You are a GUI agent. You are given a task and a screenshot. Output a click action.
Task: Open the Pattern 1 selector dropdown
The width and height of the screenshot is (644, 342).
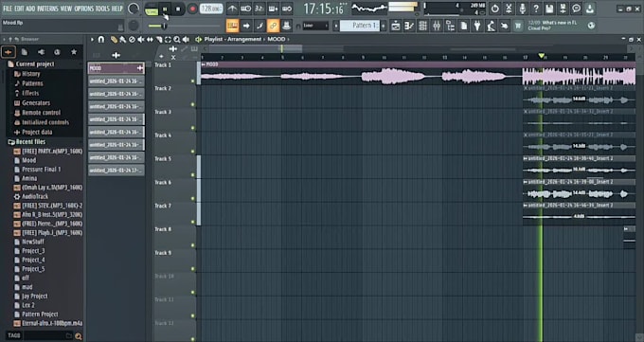click(x=359, y=26)
